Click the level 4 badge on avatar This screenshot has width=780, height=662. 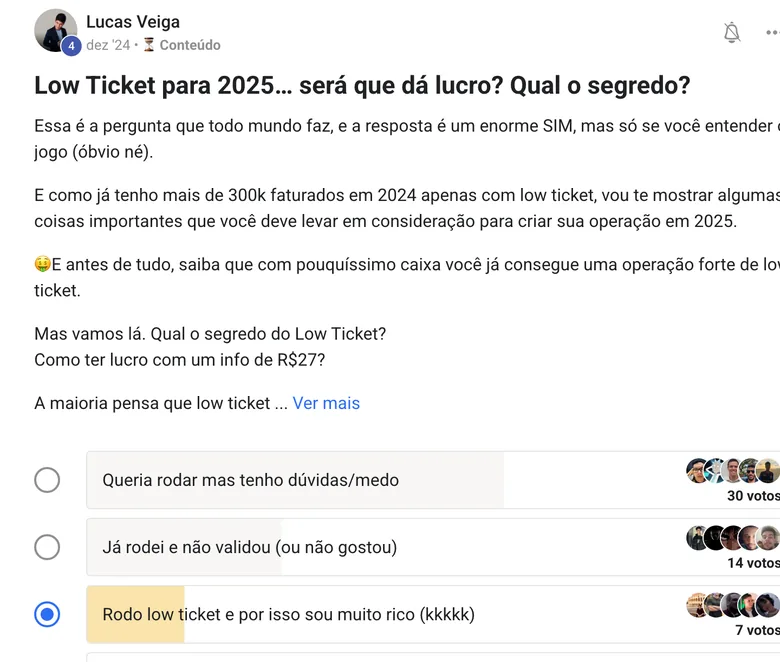click(72, 46)
